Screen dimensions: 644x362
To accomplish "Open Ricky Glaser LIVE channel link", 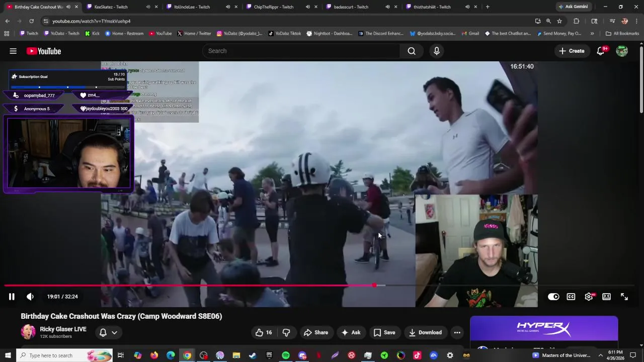I will [x=63, y=329].
